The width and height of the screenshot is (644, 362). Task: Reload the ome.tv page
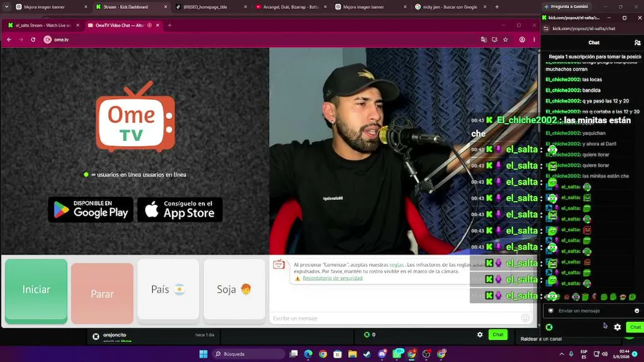(x=33, y=40)
